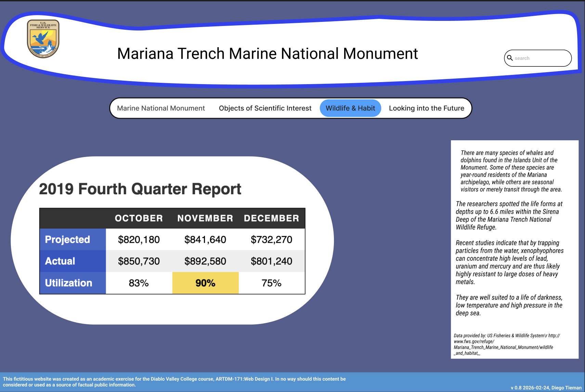Click the magnifying glass search icon
Image resolution: width=585 pixels, height=392 pixels.
coord(510,58)
